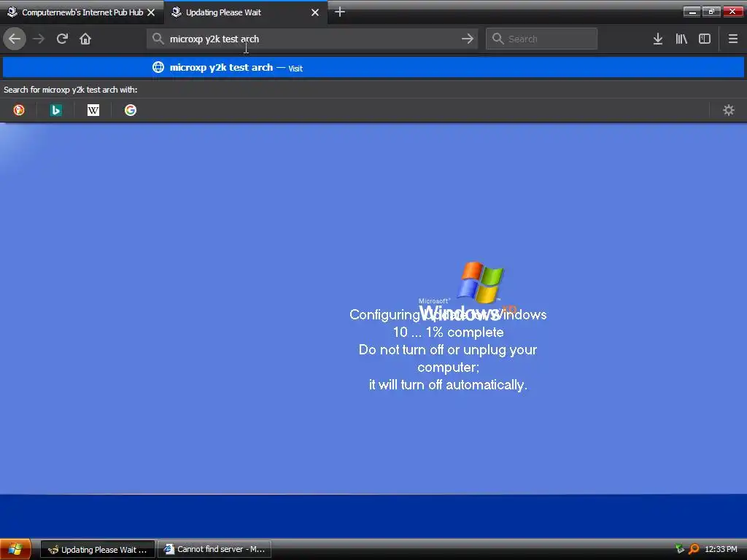Click the '1% complete' text

[465, 332]
